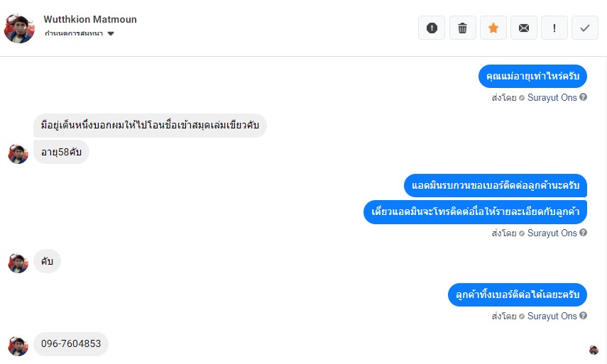Mark conversation done with checkmark icon

(584, 28)
